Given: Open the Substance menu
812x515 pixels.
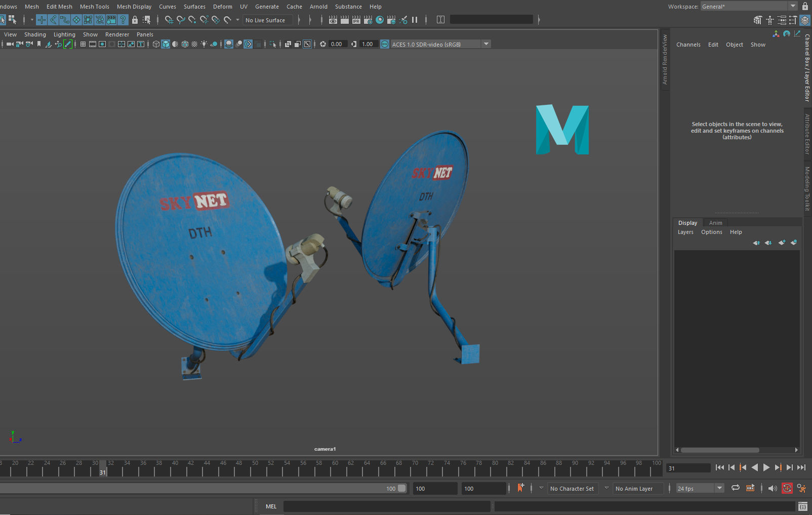Looking at the screenshot, I should pyautogui.click(x=348, y=7).
